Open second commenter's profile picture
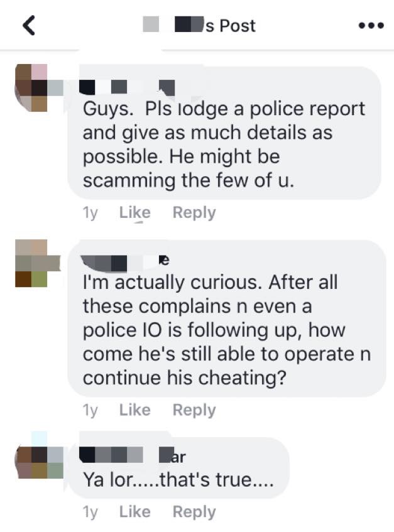 pyautogui.click(x=37, y=263)
